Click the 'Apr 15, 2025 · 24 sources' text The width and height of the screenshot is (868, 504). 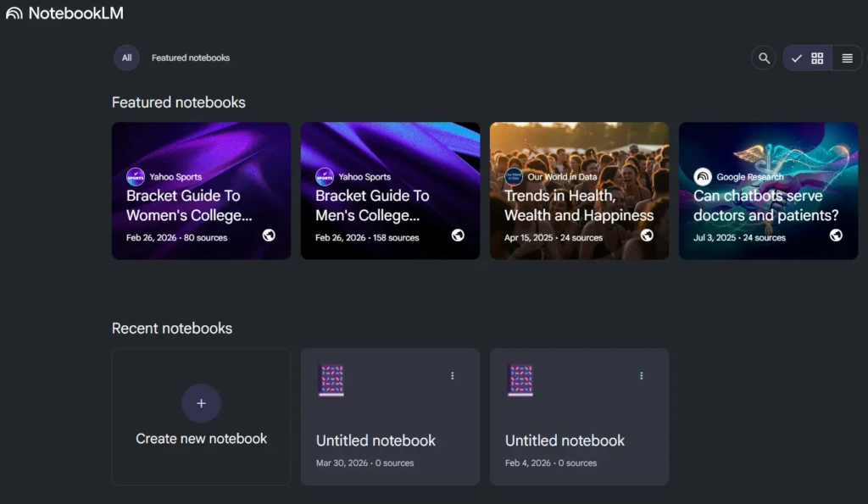pos(553,237)
